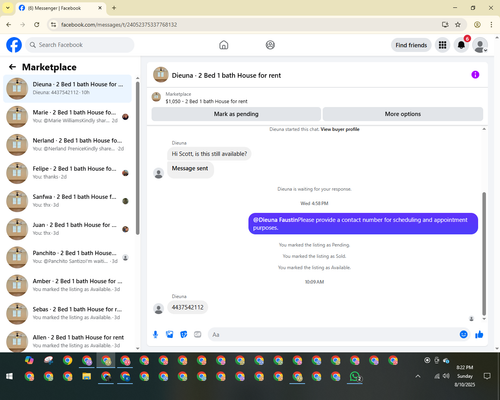Click the browser Forward button

coord(23,24)
